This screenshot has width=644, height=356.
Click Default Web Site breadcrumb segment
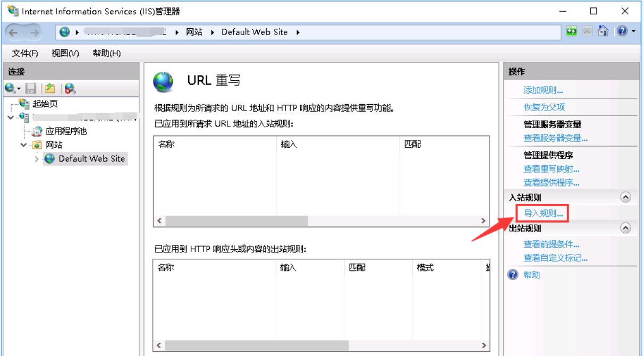coord(255,32)
